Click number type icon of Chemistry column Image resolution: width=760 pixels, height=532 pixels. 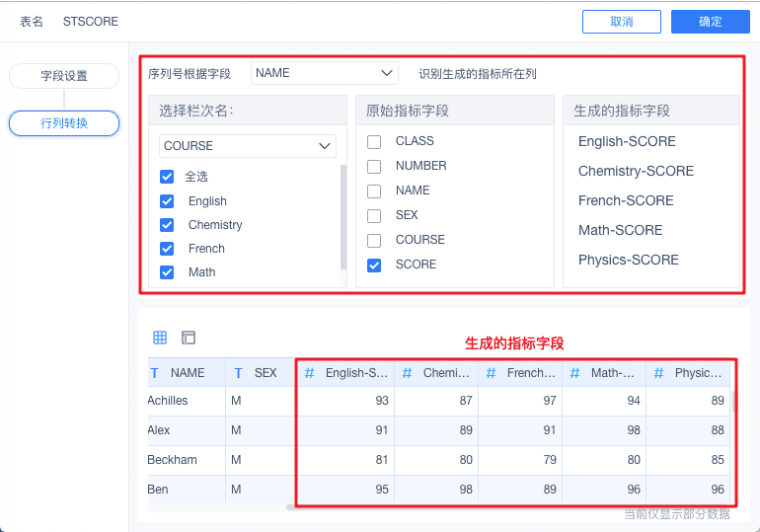[407, 373]
